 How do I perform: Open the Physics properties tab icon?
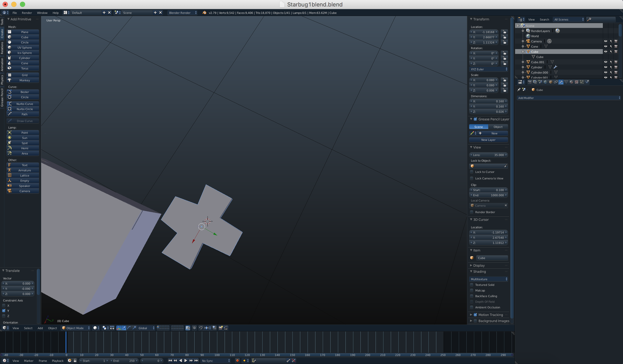tap(587, 82)
